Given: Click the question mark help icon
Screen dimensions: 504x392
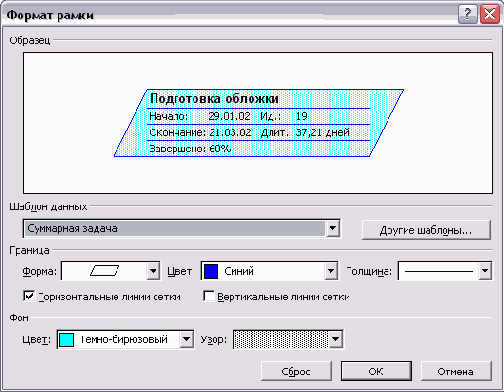Looking at the screenshot, I should click(x=468, y=14).
